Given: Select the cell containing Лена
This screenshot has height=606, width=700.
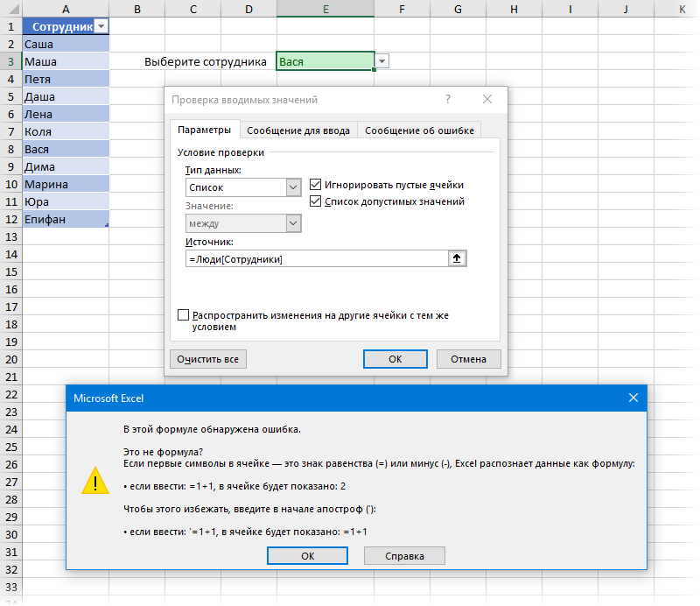Looking at the screenshot, I should (x=66, y=114).
